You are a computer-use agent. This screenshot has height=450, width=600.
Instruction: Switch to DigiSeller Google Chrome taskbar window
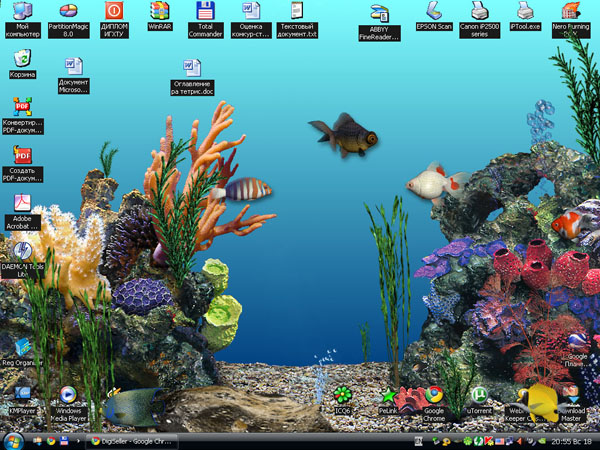(132, 440)
